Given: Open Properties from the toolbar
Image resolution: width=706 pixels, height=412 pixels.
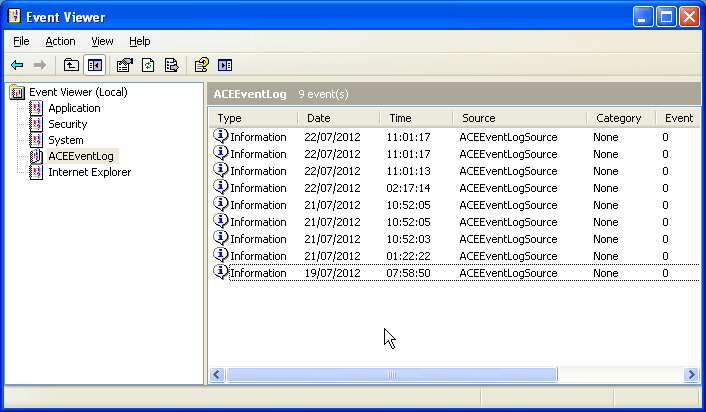Looking at the screenshot, I should (125, 65).
